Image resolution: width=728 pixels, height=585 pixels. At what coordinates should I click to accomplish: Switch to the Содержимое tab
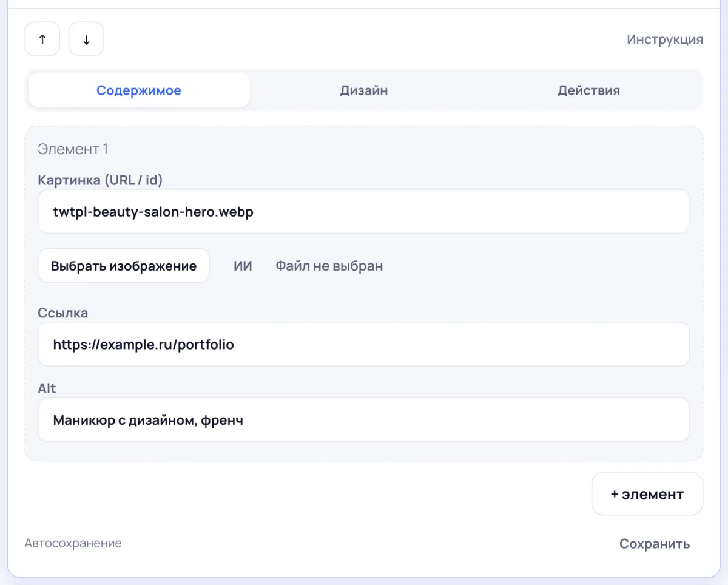(139, 90)
